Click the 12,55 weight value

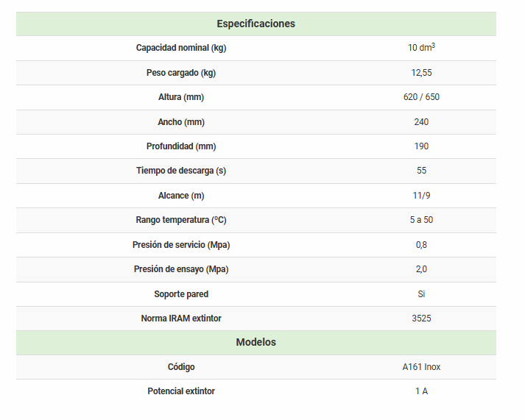tap(421, 73)
